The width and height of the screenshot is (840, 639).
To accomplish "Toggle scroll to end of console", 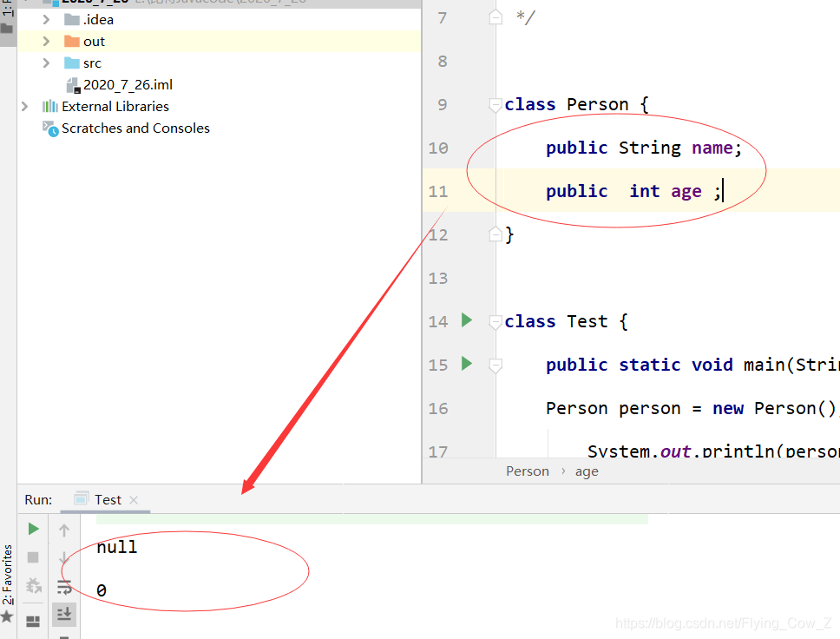I will [64, 615].
